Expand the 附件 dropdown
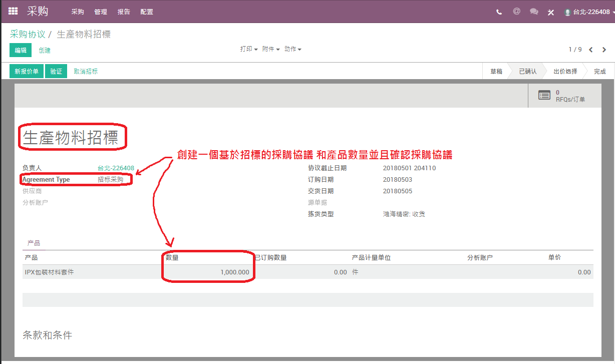The height and width of the screenshot is (364, 615). coord(271,49)
